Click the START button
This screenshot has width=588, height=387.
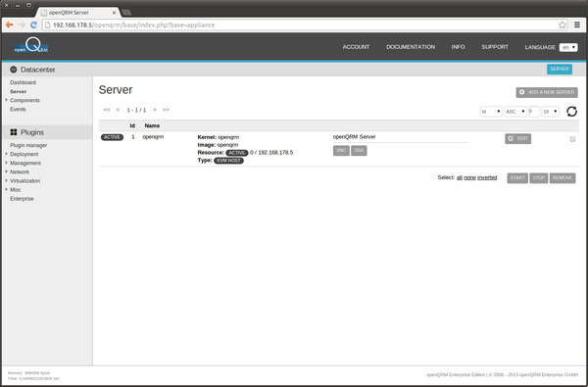tap(517, 177)
